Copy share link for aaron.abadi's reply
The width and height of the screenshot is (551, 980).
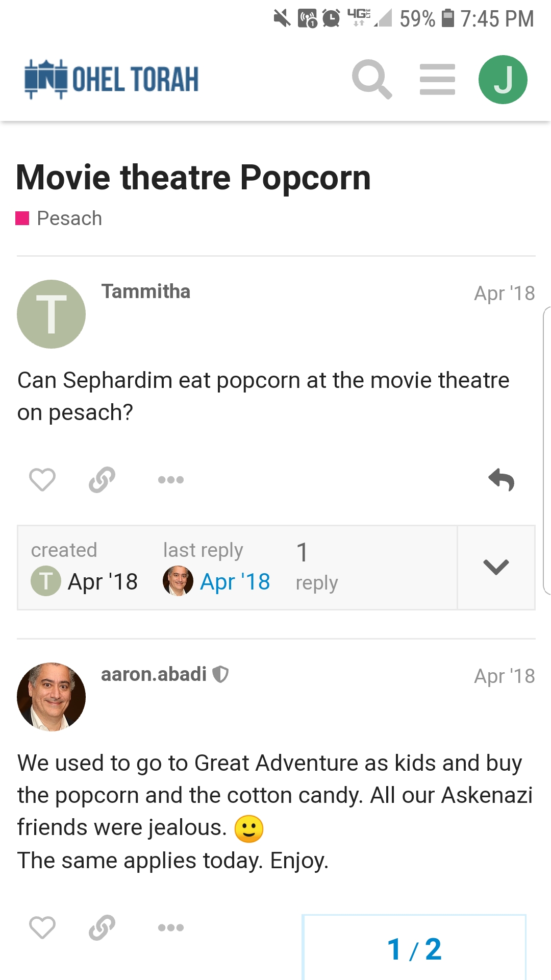pos(102,927)
